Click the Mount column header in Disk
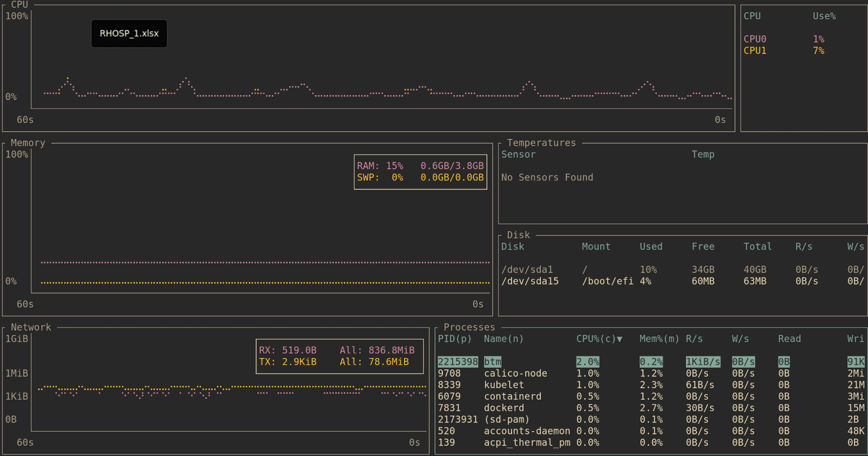 [596, 247]
